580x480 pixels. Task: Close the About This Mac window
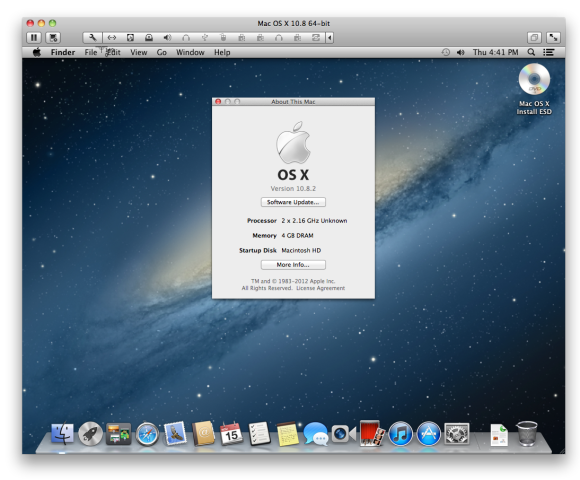click(218, 102)
